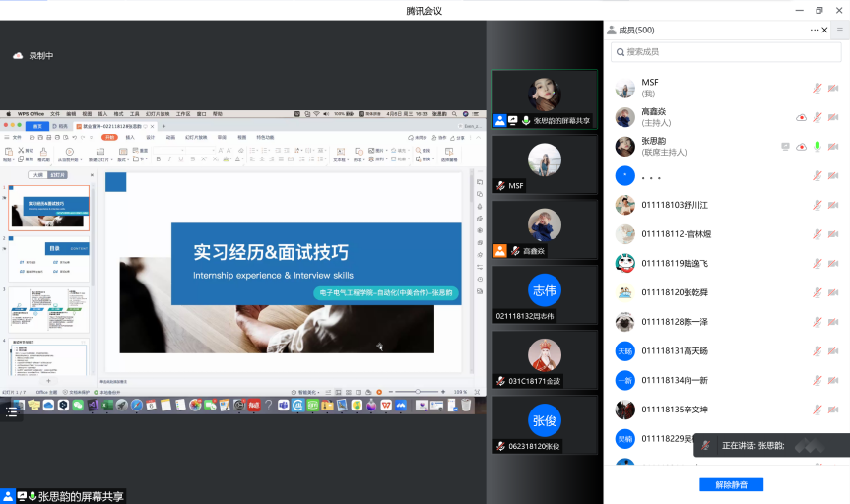Select member 011118131高天旸 in the list
Viewport: 850px width, 504px height.
tap(674, 351)
